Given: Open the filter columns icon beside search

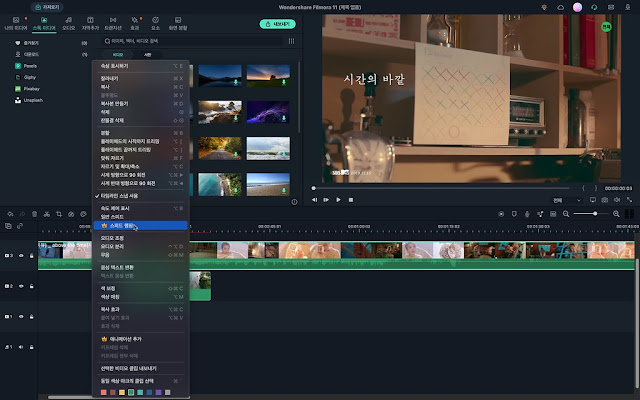Looking at the screenshot, I should (x=291, y=41).
